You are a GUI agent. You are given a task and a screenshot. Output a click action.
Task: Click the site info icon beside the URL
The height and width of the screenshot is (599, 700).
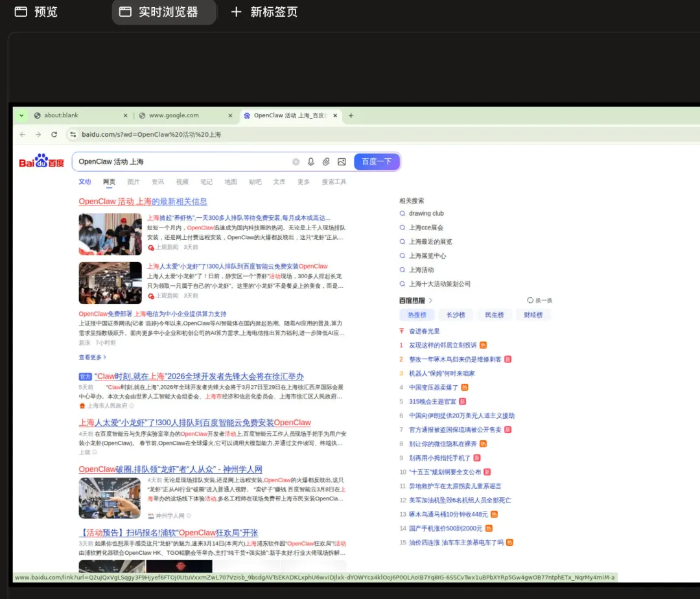[73, 134]
